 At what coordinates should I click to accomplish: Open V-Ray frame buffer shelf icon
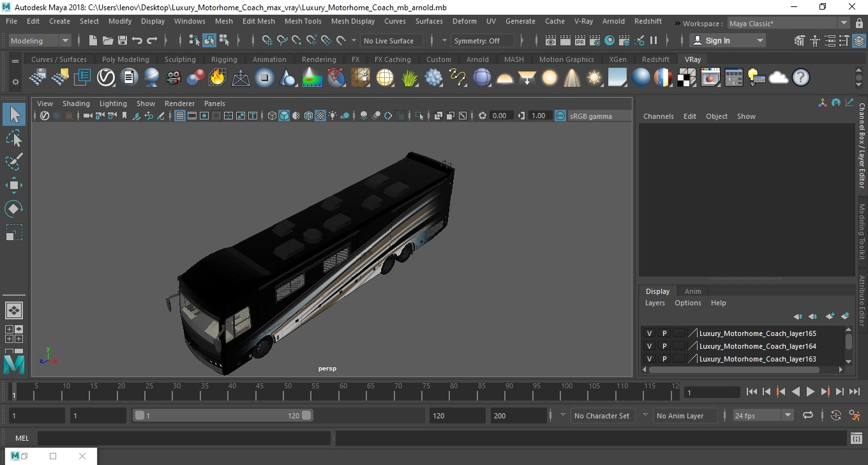(x=710, y=78)
